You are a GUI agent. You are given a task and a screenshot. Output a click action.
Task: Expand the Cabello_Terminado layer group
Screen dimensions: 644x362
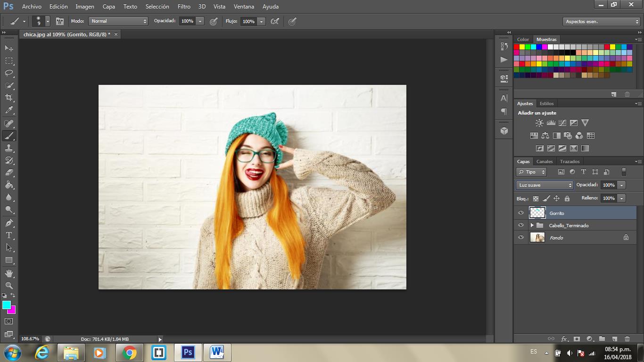coord(532,225)
